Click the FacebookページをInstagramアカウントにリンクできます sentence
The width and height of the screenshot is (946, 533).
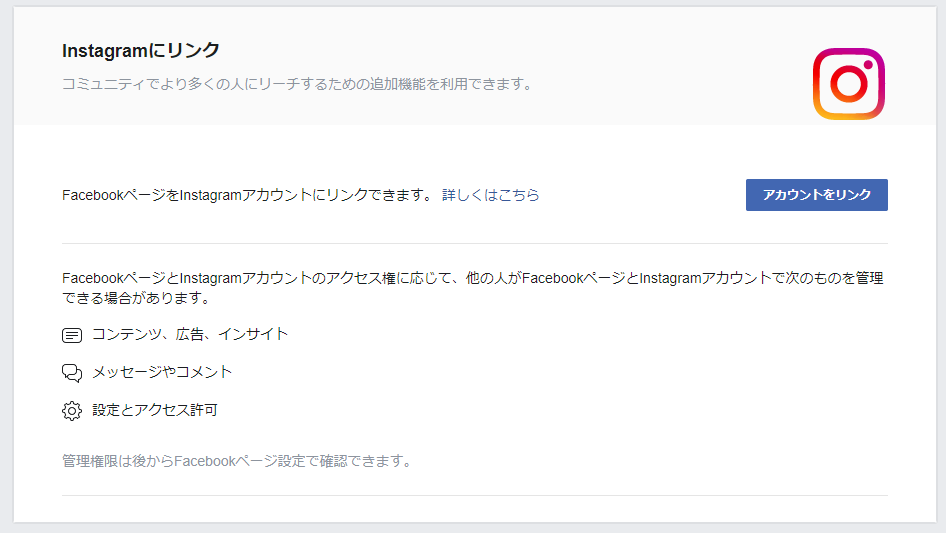tap(247, 195)
